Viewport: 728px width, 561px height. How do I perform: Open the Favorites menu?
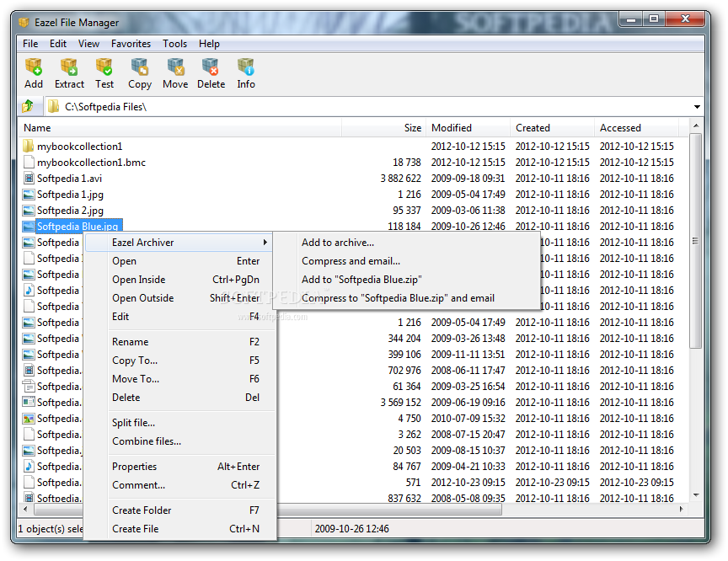tap(131, 44)
